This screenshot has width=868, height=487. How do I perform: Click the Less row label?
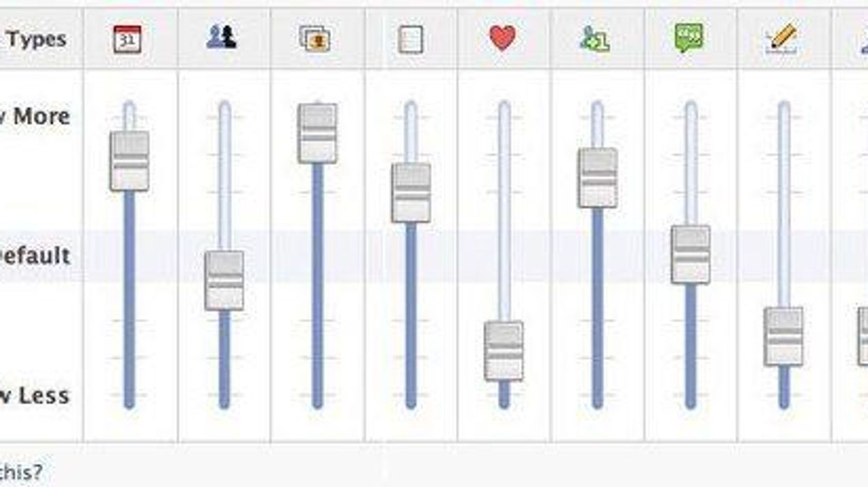pos(36,396)
